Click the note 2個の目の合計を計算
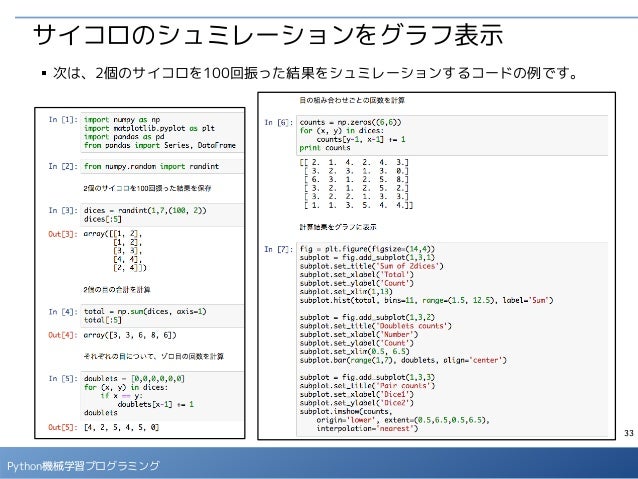638x479 pixels. pos(117,290)
